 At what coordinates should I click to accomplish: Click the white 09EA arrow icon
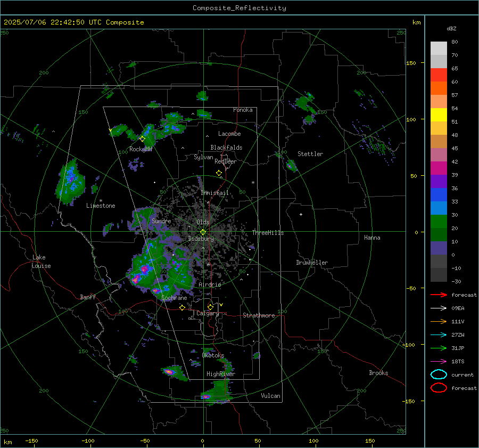pos(439,308)
